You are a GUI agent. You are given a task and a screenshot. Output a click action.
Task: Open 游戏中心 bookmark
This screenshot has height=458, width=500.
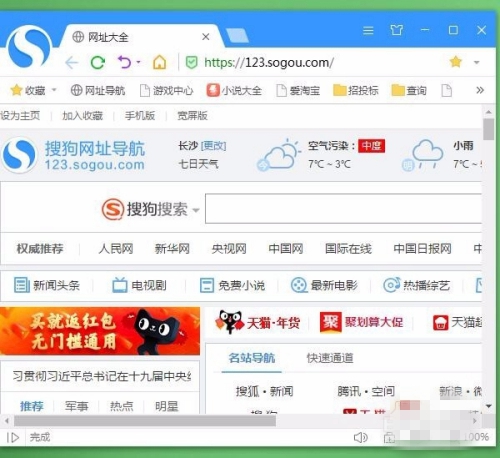click(166, 90)
